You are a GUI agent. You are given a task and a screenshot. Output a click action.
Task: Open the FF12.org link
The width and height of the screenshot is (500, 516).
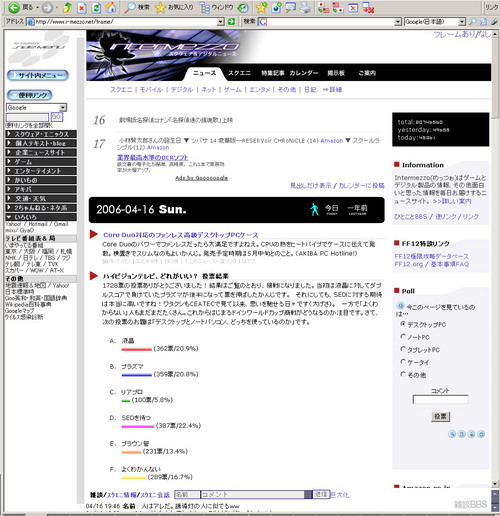[409, 264]
